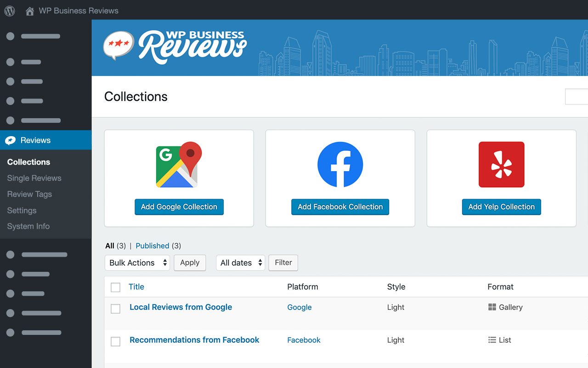
Task: Open Settings from the sidebar menu
Action: coord(21,210)
